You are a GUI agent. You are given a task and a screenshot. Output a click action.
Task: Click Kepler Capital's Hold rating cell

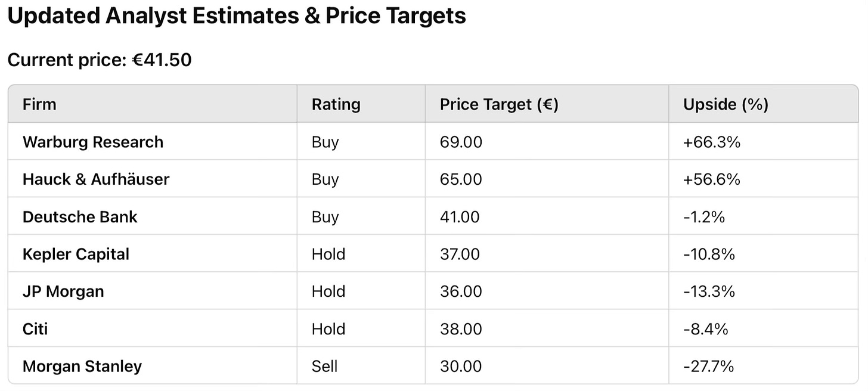pyautogui.click(x=328, y=254)
